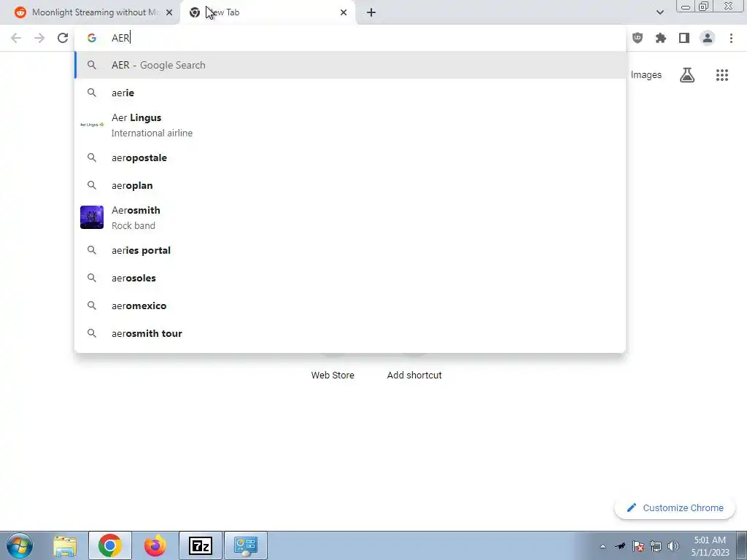The height and width of the screenshot is (560, 747).
Task: Choose the 'aerie' suggestion
Action: 350,93
